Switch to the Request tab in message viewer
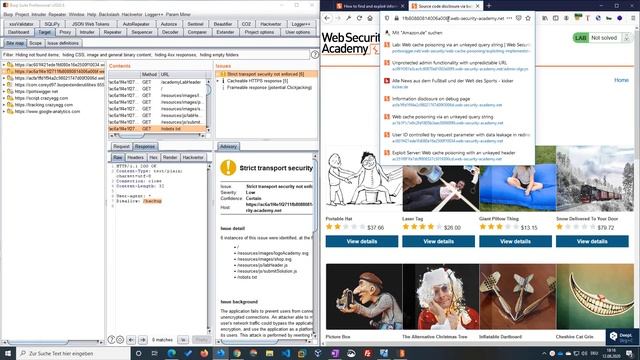640x360 pixels. pyautogui.click(x=121, y=146)
